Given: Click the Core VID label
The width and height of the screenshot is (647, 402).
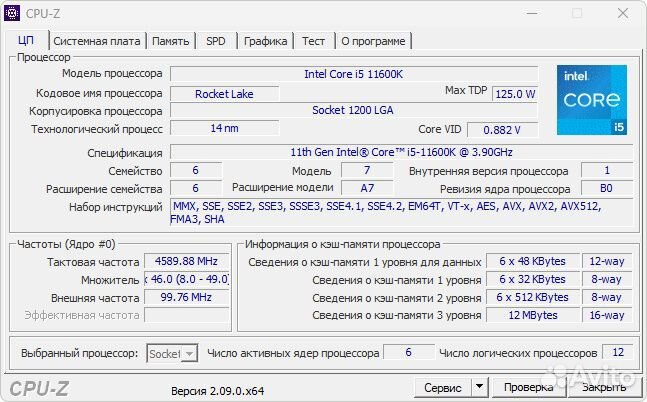Looking at the screenshot, I should click(x=440, y=129).
